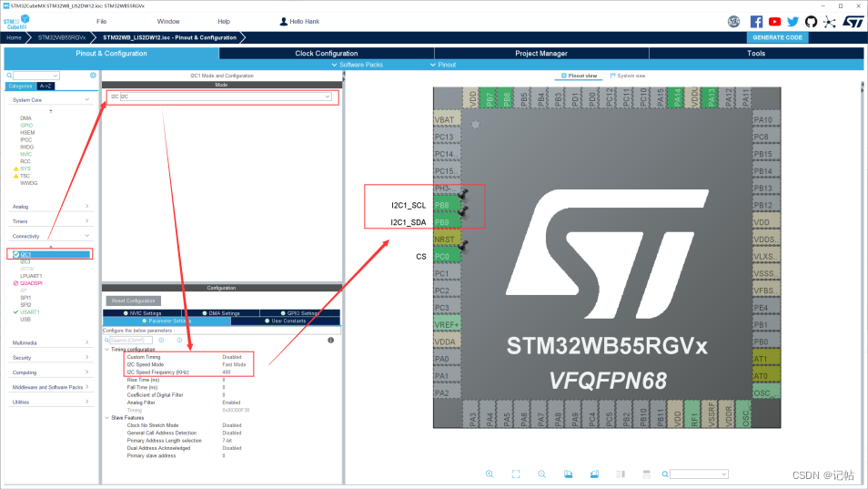Collapse the Slave Features group
Image resolution: width=868 pixels, height=489 pixels.
click(x=106, y=418)
